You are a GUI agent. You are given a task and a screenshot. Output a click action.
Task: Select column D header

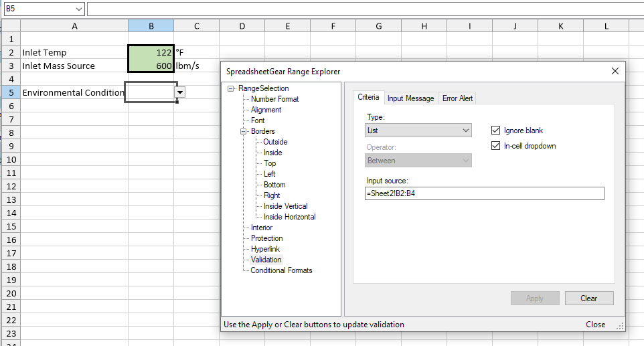pos(242,26)
